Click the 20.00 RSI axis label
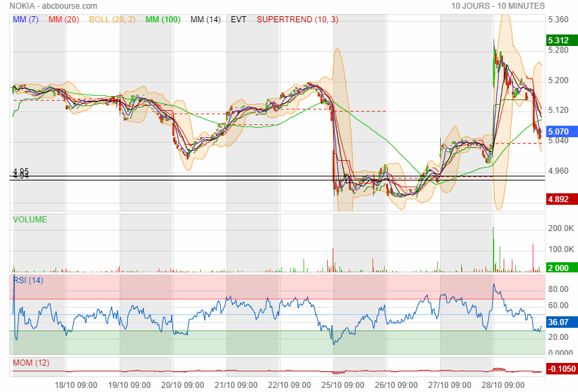 558,337
